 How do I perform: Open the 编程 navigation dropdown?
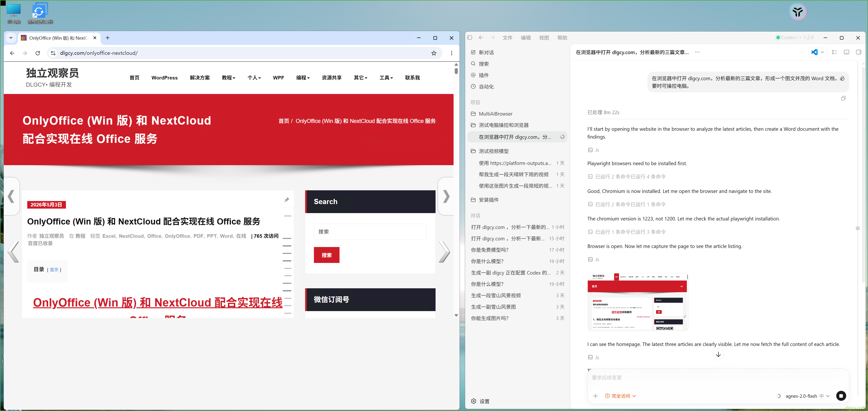point(303,78)
